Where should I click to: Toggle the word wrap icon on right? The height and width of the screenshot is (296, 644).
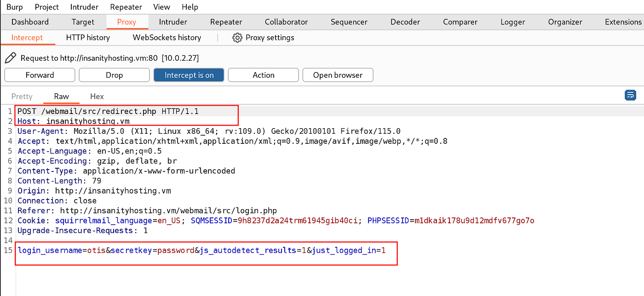[630, 95]
